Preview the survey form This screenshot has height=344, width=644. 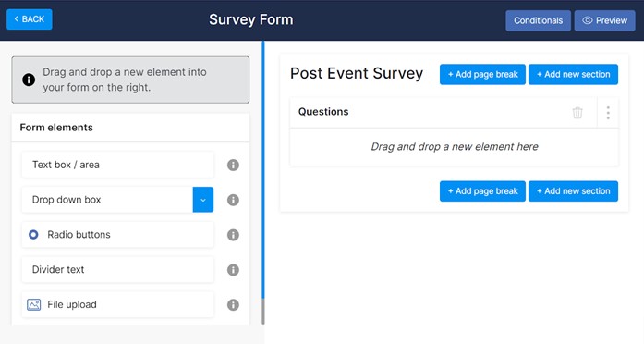tap(604, 20)
